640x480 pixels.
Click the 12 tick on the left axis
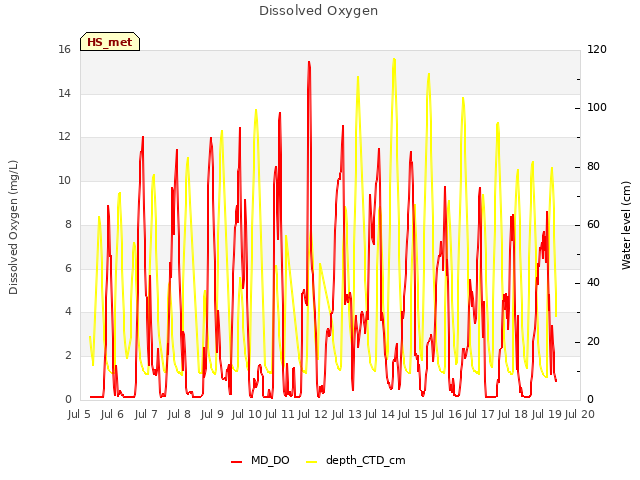(x=64, y=137)
